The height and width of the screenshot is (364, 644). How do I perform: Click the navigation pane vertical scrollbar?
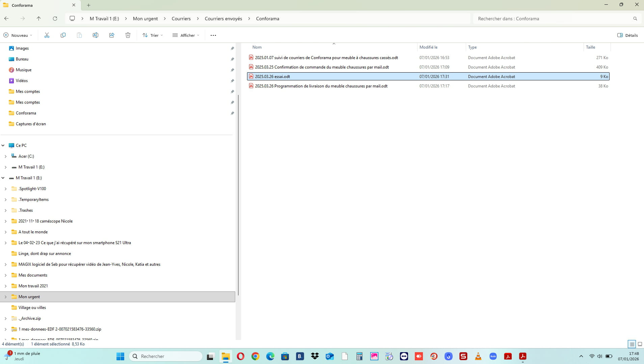238,196
